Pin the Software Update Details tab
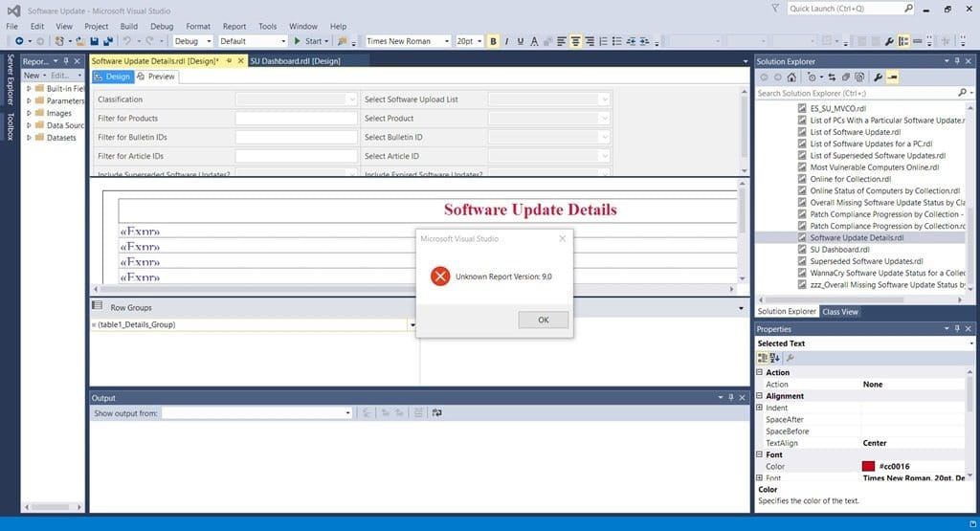This screenshot has height=531, width=980. pos(230,61)
